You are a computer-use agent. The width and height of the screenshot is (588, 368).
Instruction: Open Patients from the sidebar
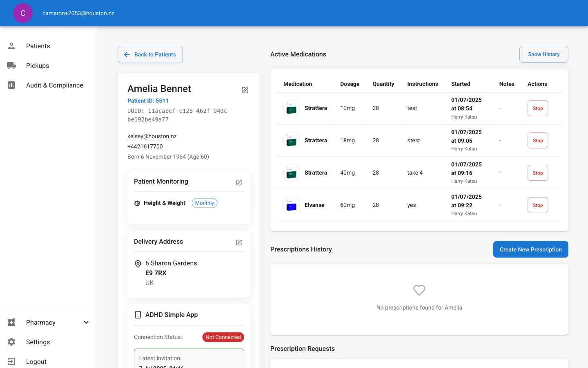pos(49,46)
